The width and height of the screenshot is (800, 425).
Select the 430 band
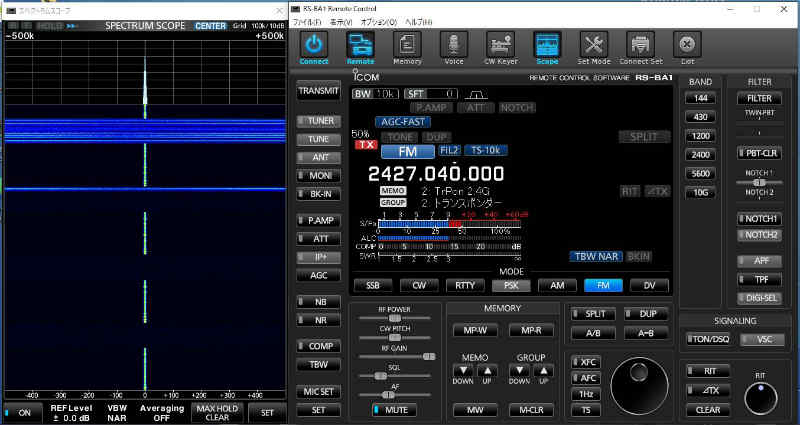point(700,117)
